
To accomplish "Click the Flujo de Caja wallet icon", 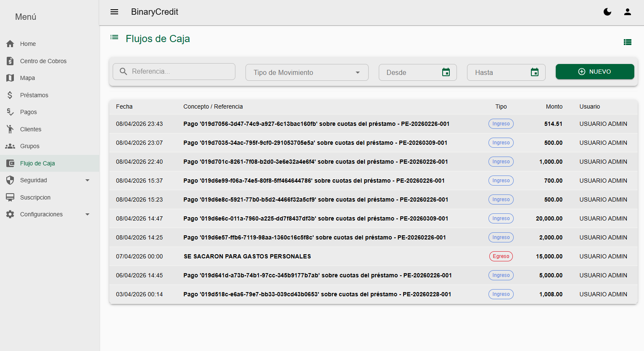I will tap(10, 163).
